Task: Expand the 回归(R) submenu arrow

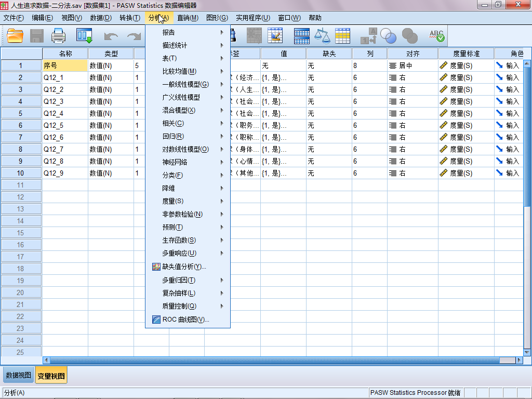Action: (x=221, y=137)
